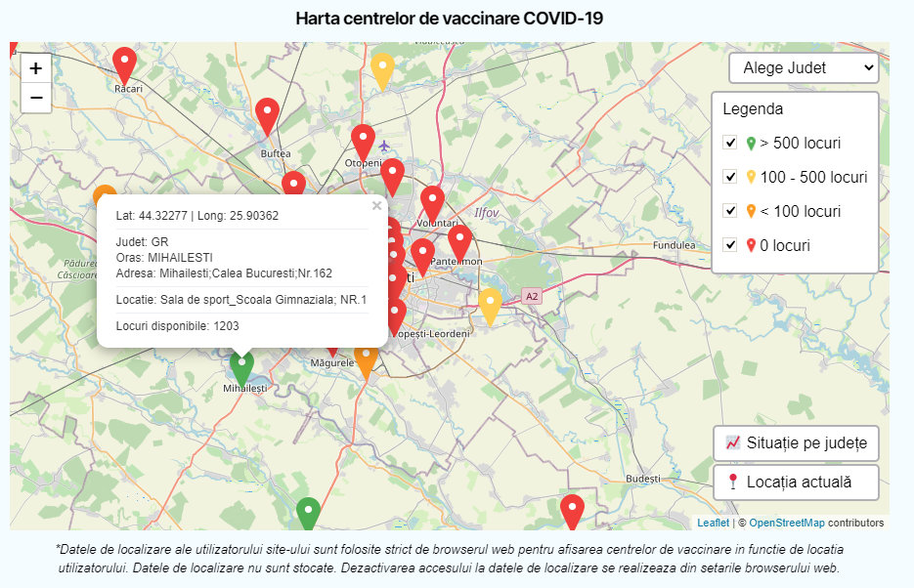Open the 'Alege Judet' dropdown

804,68
